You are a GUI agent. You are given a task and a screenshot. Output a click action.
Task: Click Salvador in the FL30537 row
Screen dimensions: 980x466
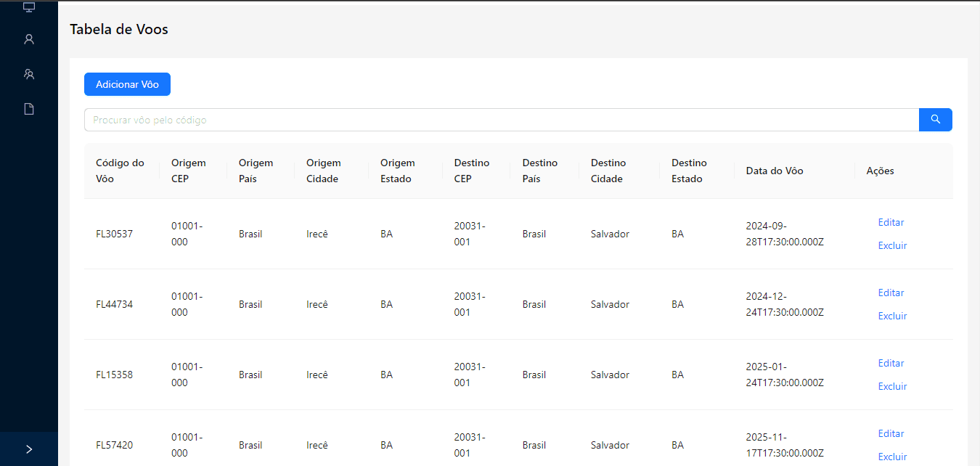[610, 234]
